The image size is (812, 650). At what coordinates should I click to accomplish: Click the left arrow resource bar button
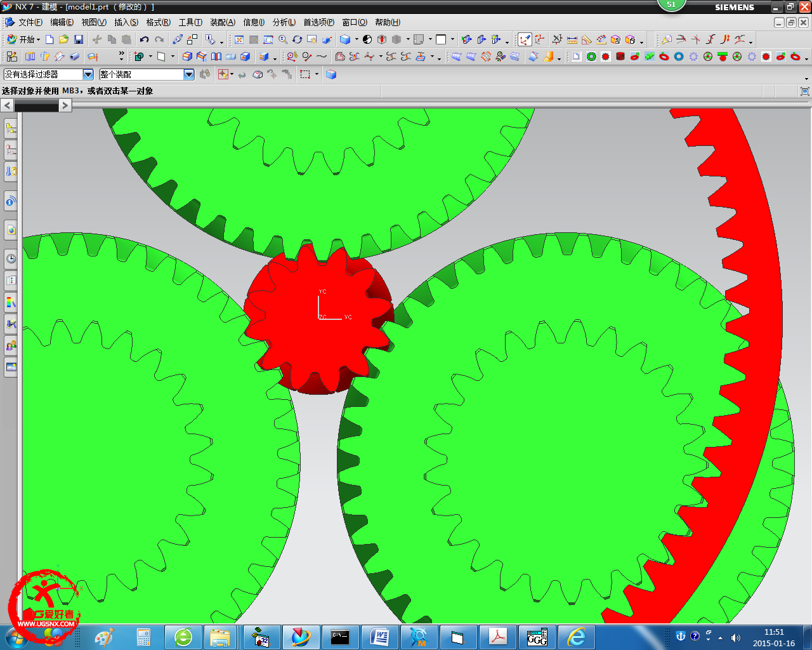[x=7, y=105]
